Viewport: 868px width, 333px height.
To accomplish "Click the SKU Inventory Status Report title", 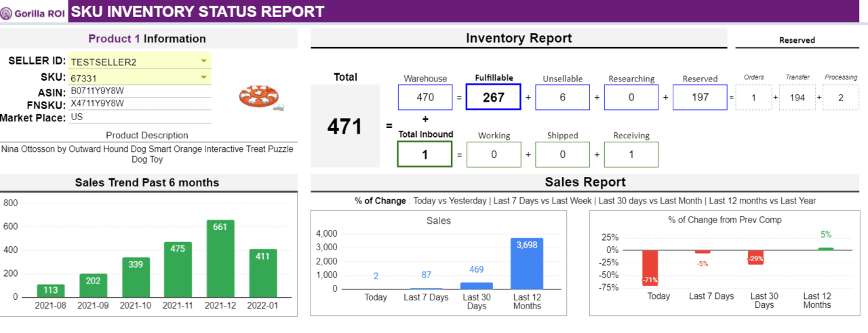I will 198,12.
